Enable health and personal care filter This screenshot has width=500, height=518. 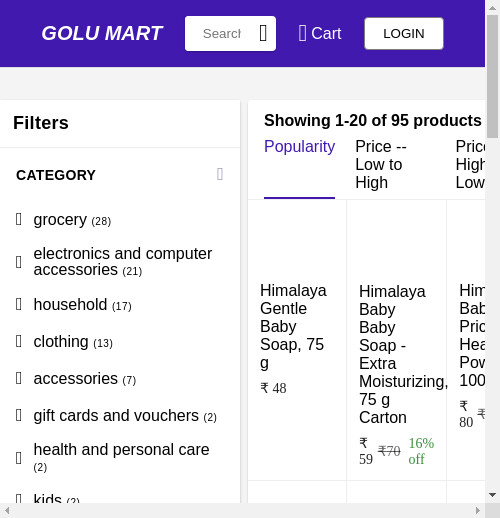click(19, 458)
